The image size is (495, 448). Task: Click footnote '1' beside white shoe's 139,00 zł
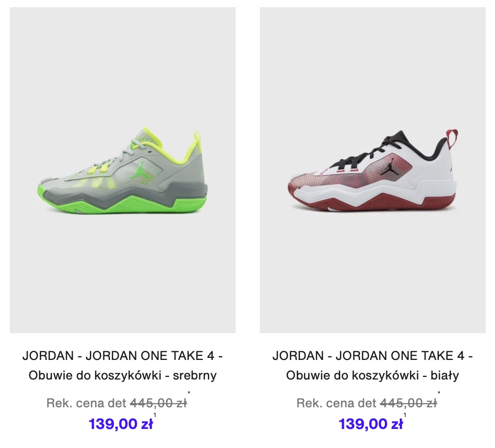(x=405, y=415)
